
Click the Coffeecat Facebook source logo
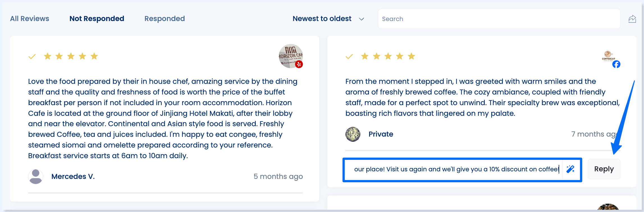[608, 56]
